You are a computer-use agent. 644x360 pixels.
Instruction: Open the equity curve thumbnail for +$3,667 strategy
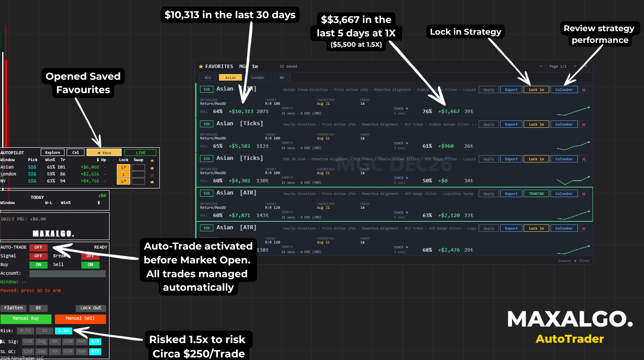(x=573, y=111)
